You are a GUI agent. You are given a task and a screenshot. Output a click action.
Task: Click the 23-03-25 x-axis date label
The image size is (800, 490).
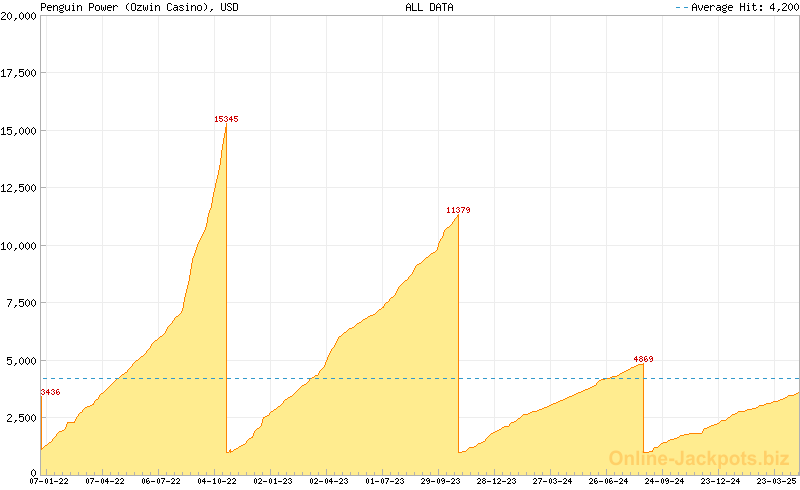[776, 482]
